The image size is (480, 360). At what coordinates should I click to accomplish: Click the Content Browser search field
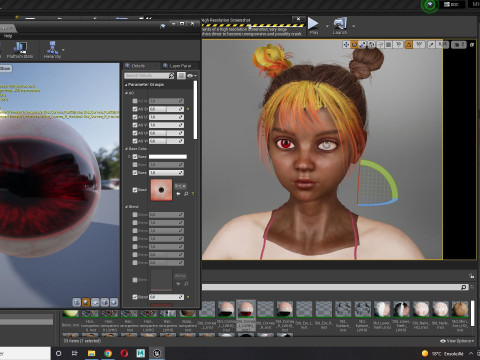coord(334,287)
